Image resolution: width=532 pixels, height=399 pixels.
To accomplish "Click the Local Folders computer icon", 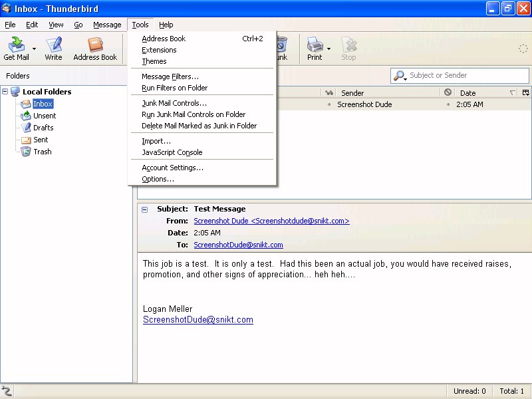I will [x=15, y=92].
